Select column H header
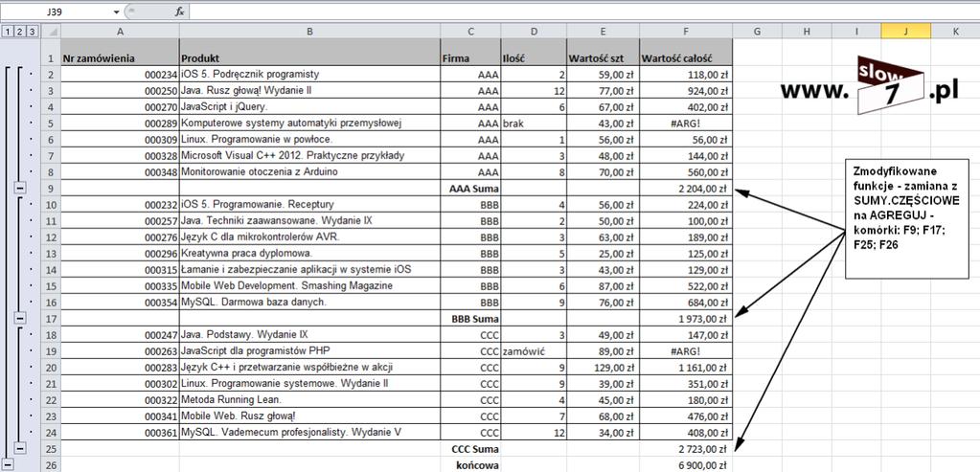This screenshot has height=472, width=980. tap(807, 32)
